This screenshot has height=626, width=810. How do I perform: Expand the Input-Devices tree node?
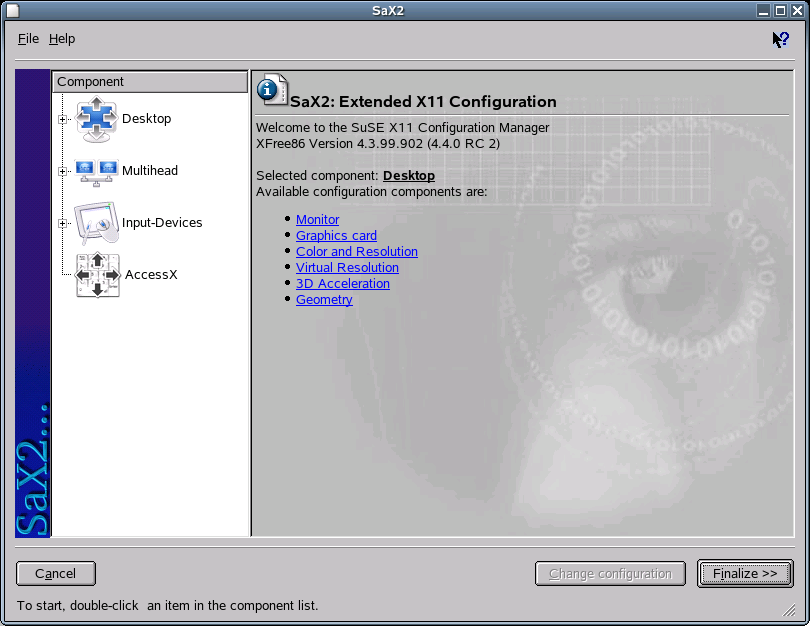tap(63, 223)
